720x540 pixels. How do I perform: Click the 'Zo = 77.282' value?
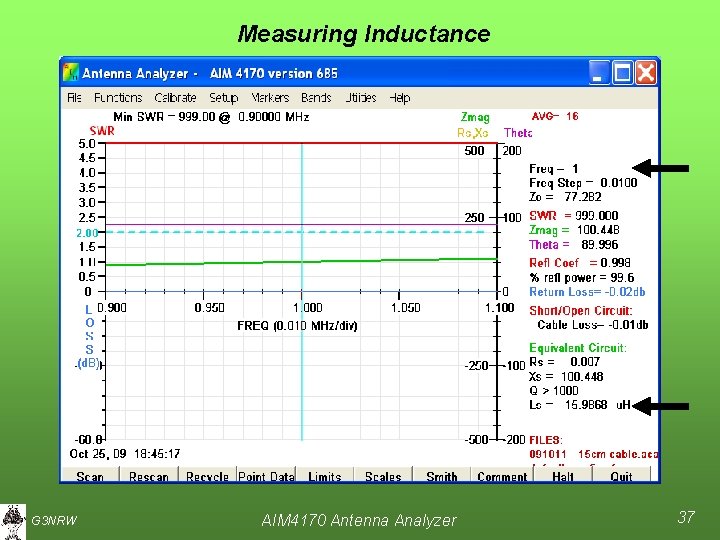coord(565,197)
